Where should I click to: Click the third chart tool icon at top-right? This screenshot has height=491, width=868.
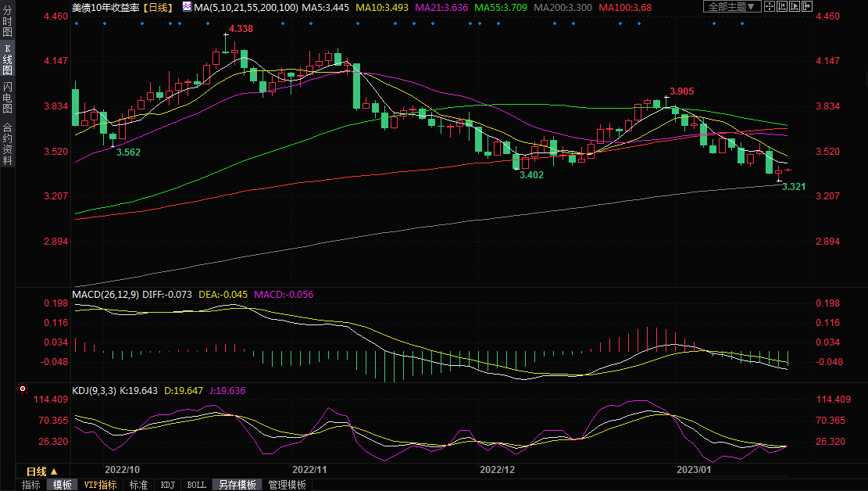tap(795, 6)
